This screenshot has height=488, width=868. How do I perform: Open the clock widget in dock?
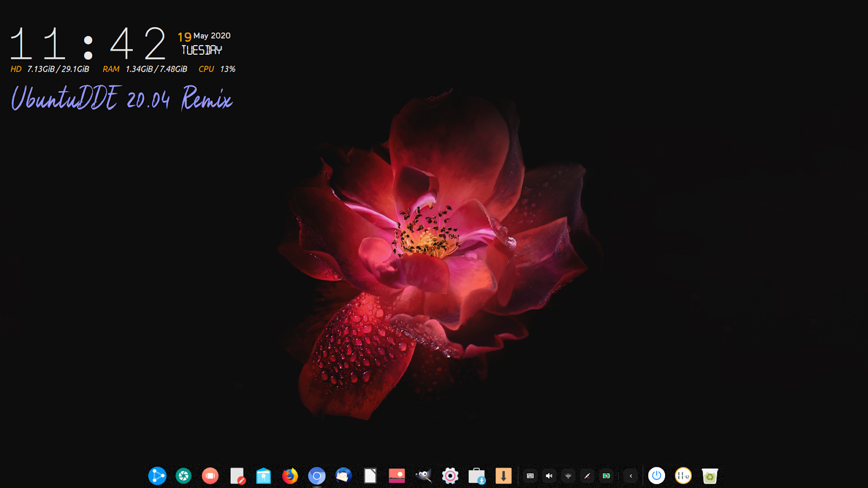(683, 476)
